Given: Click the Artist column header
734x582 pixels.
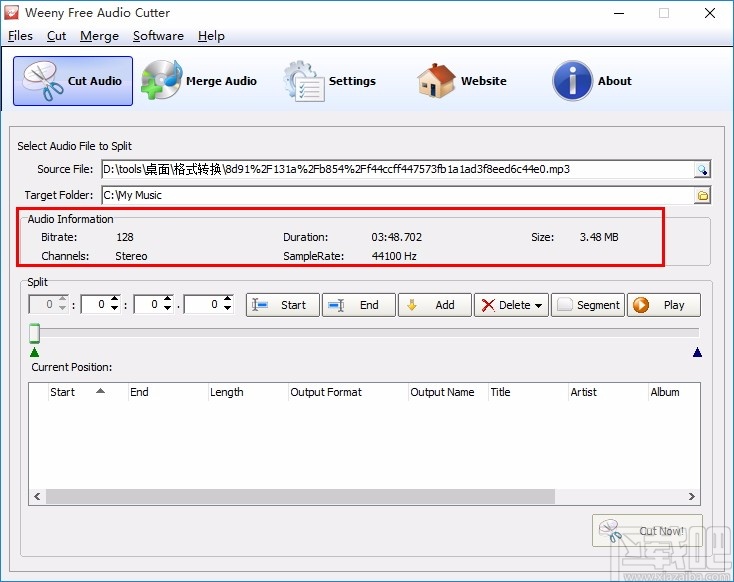Looking at the screenshot, I should point(609,392).
